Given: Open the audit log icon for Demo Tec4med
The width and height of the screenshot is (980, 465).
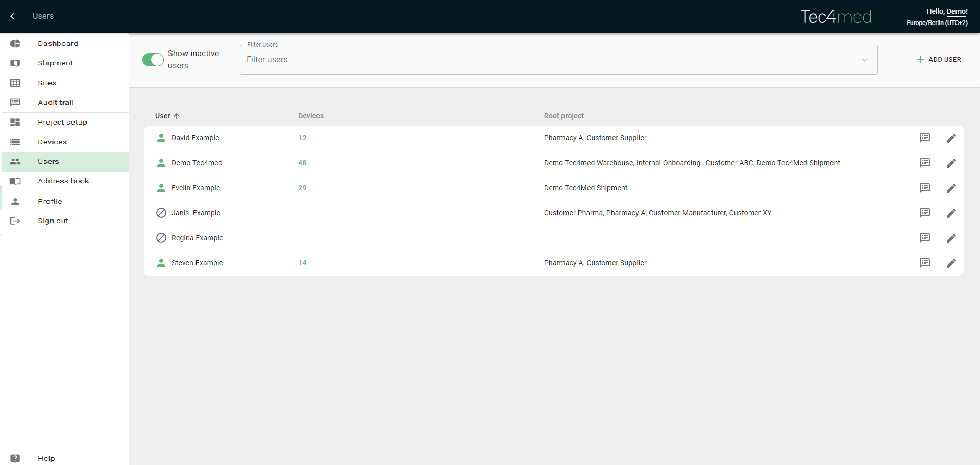Looking at the screenshot, I should [x=924, y=163].
